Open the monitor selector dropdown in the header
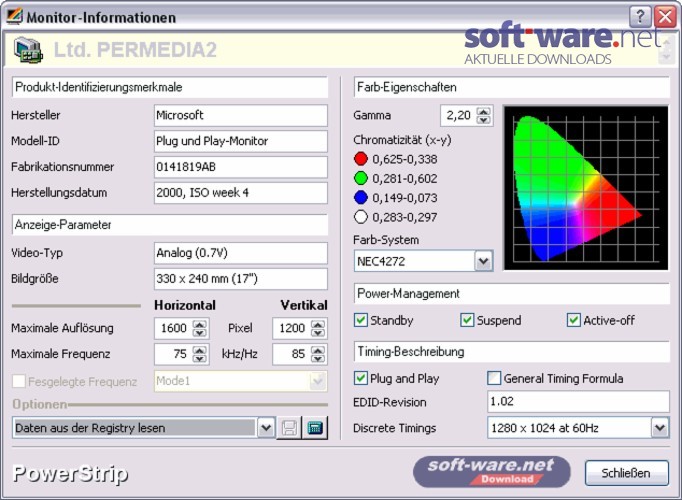The height and width of the screenshot is (500, 682). 665,51
